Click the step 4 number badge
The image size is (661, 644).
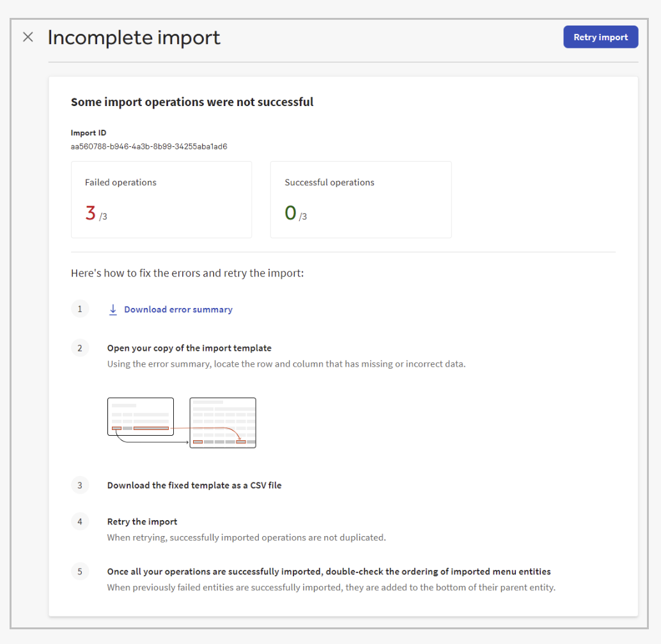point(80,521)
